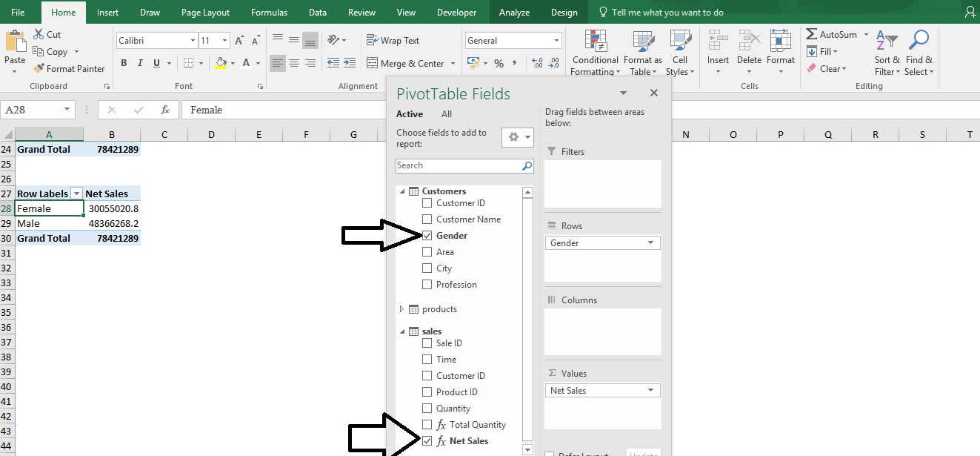Check the Sale ID field box
Screen dimensions: 980x456
427,343
